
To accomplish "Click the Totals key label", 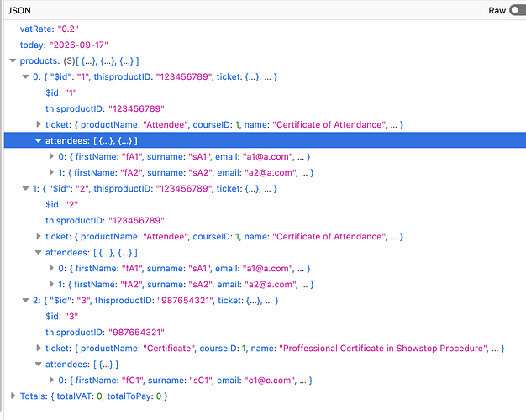I will tap(34, 396).
